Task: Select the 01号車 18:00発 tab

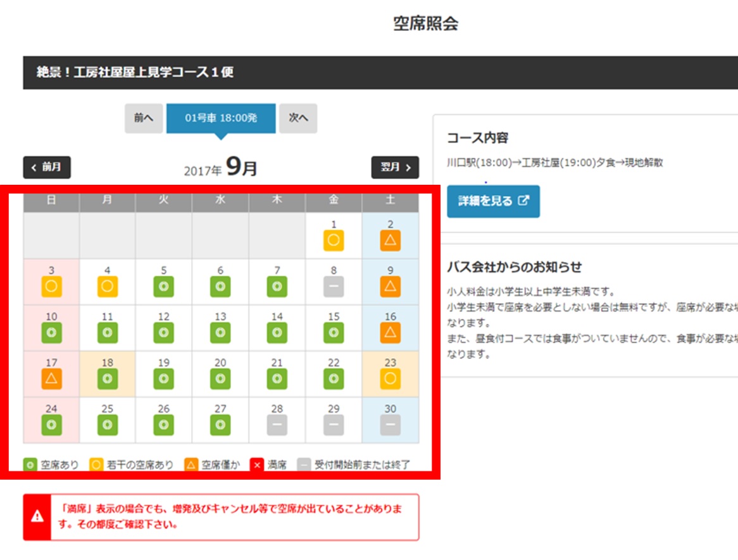Action: [221, 118]
